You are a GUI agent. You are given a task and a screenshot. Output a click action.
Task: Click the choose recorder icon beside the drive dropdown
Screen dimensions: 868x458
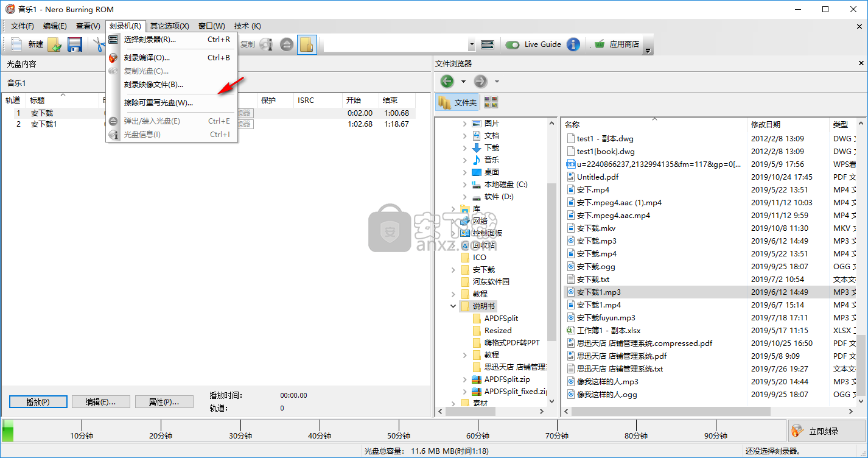[487, 44]
